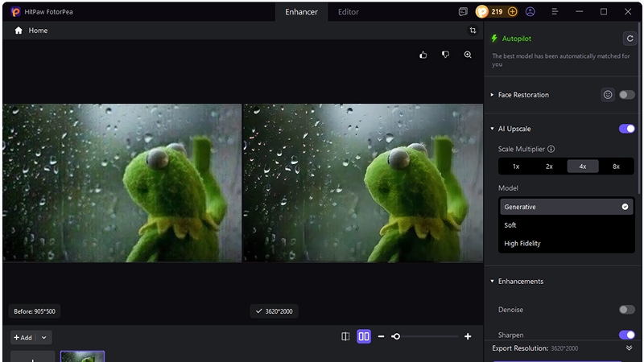This screenshot has width=644, height=362.
Task: Give thumbs up feedback on result
Action: 423,55
